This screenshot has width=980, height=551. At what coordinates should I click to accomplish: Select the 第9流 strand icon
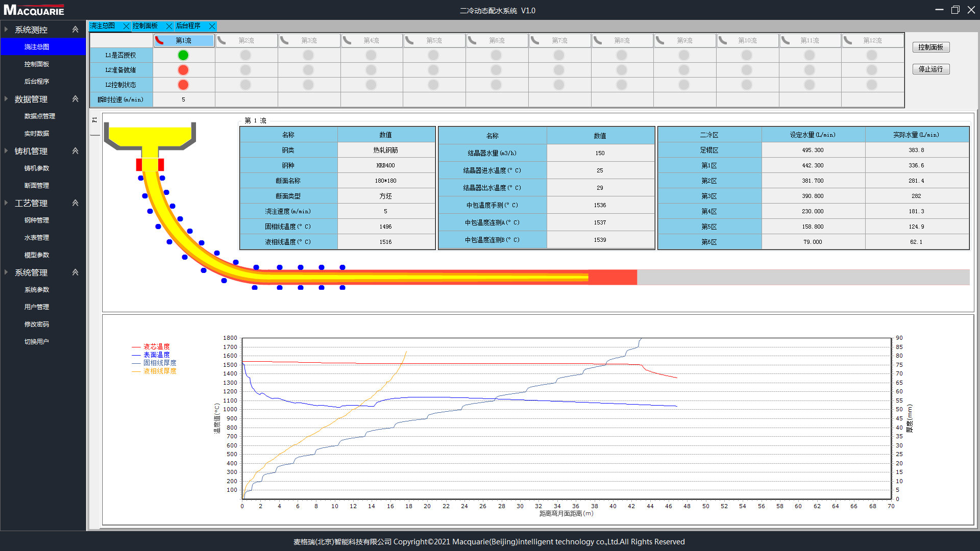click(660, 40)
